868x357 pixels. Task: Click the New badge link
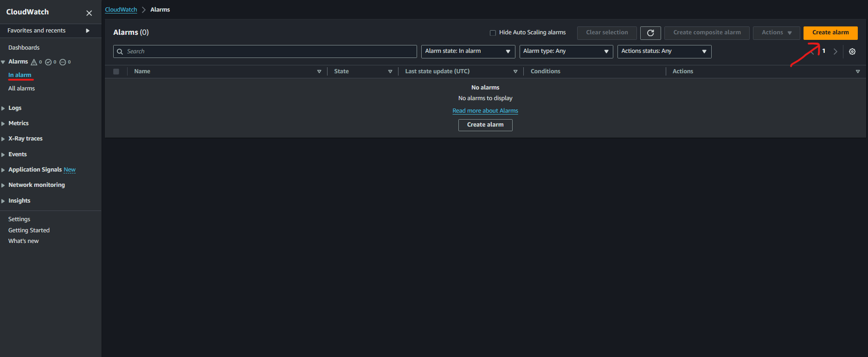(x=70, y=170)
